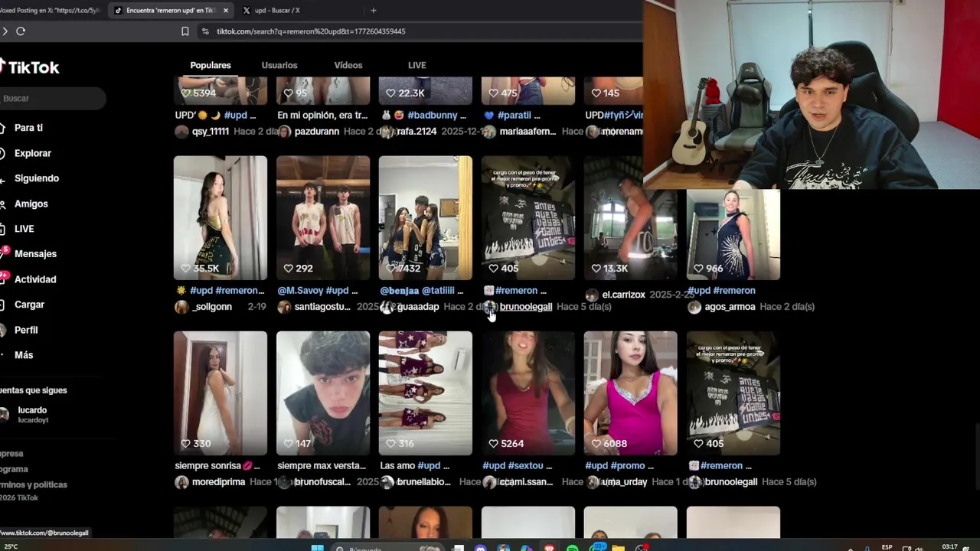Click '#upd #sextou' video caption
980x551 pixels.
(x=518, y=466)
